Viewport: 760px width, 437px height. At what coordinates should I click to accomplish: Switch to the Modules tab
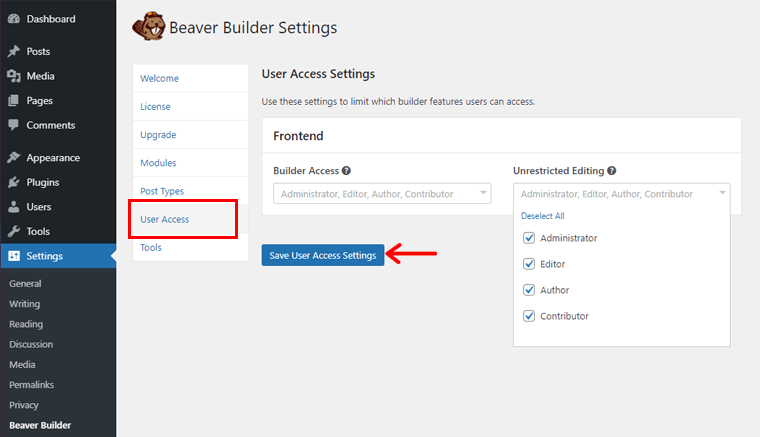(158, 163)
